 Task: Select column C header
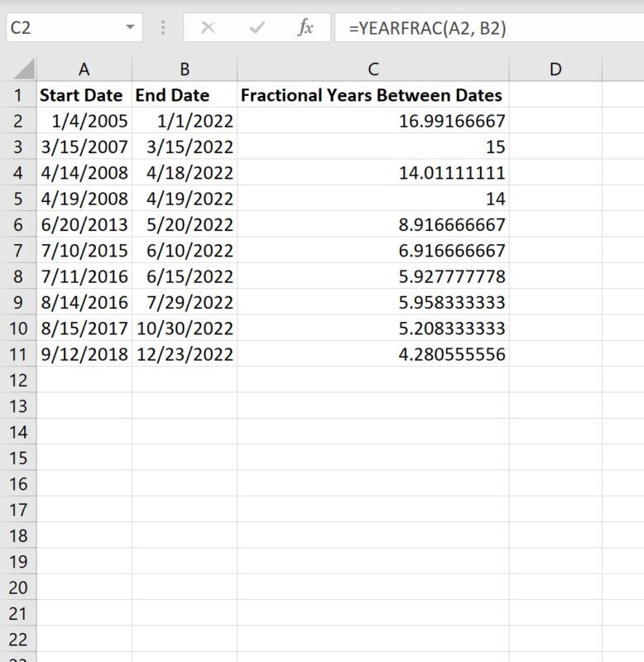[x=372, y=69]
